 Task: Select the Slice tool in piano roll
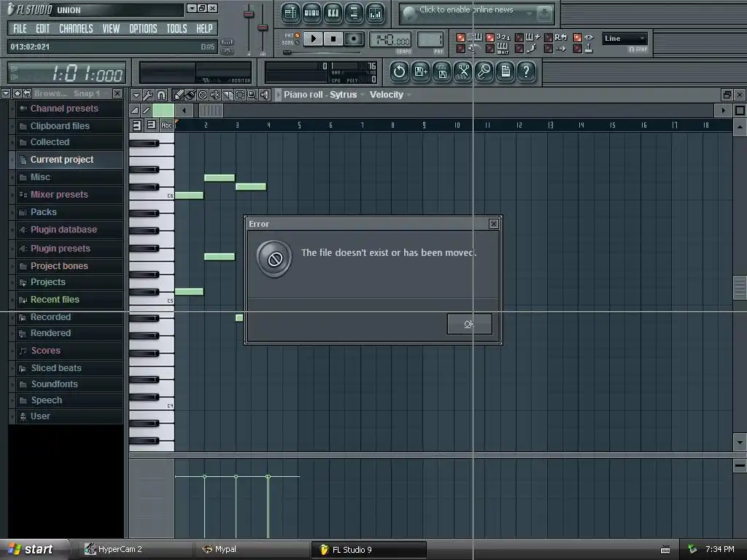coord(228,95)
